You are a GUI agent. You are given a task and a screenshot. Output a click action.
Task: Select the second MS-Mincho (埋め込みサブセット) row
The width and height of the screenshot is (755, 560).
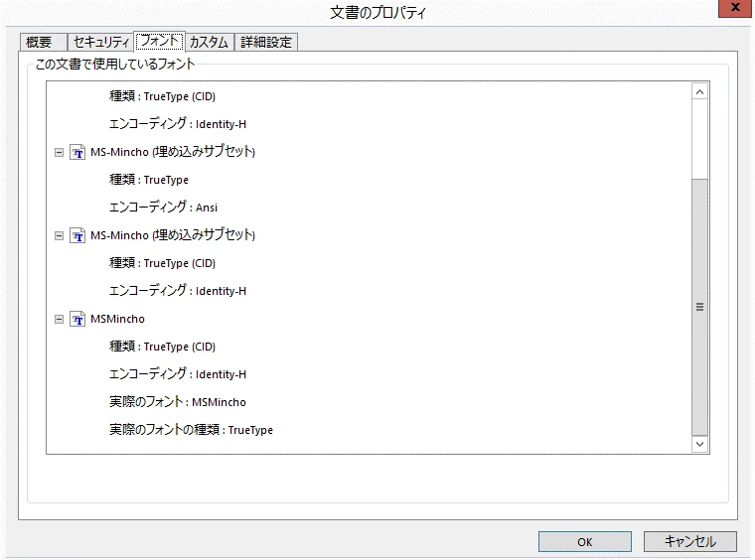tap(173, 235)
